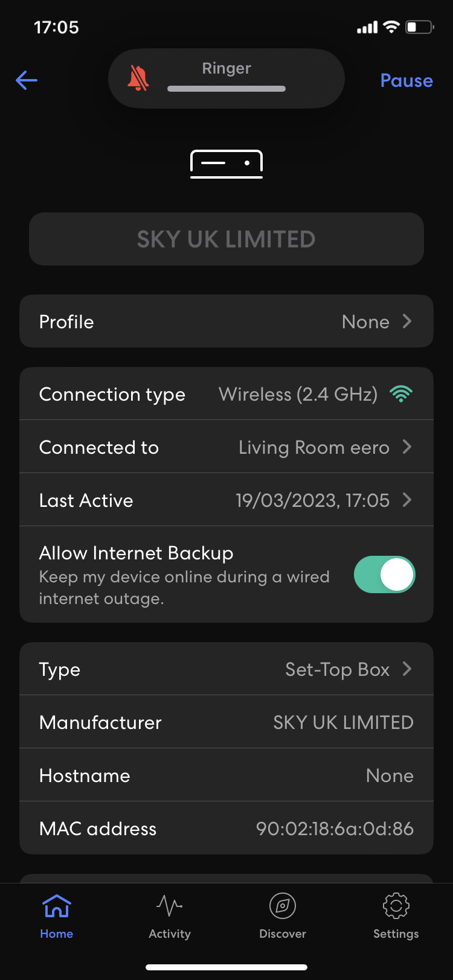Change the device Type Set-Top Box
The height and width of the screenshot is (980, 453).
(x=337, y=669)
